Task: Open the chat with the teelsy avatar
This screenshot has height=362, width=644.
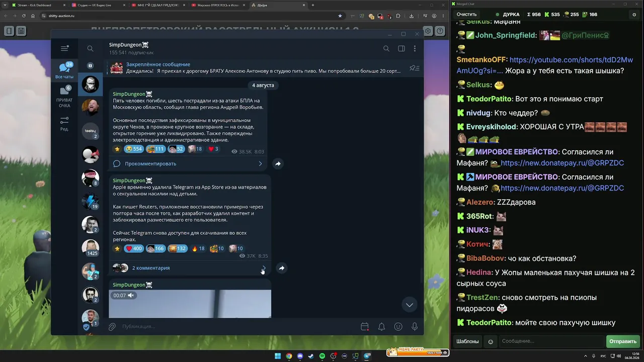Action: click(91, 131)
